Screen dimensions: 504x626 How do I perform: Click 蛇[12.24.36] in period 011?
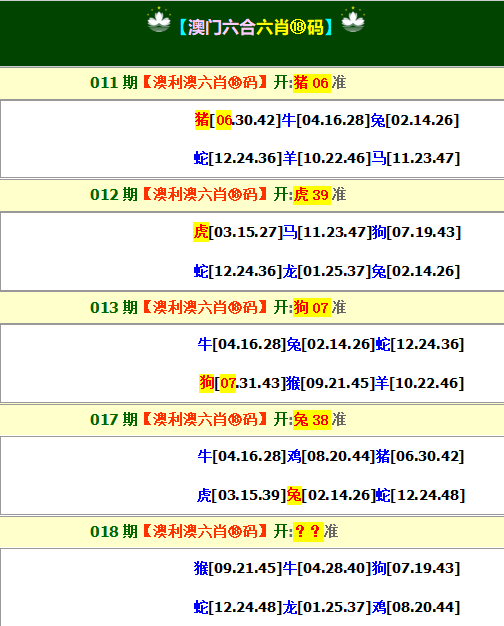point(238,158)
